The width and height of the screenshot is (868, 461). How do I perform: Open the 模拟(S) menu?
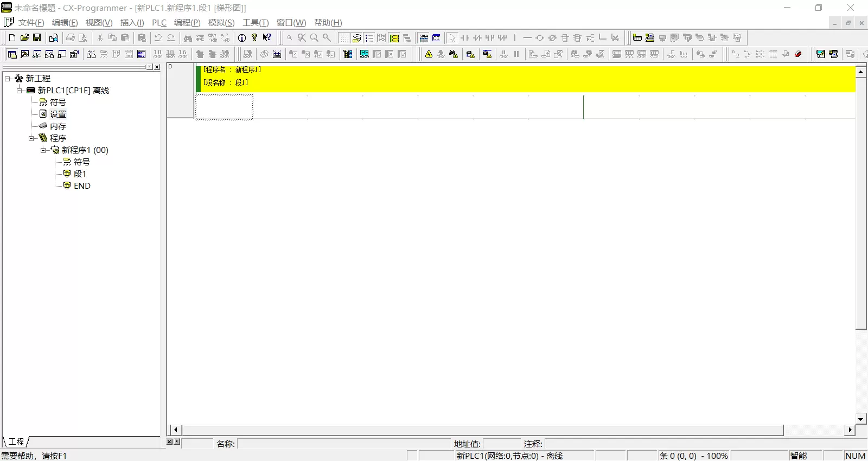(221, 22)
